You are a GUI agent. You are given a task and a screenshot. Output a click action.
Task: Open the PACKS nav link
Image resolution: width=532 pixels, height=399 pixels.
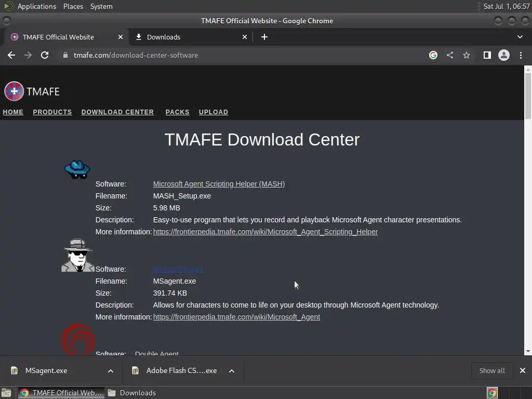[x=178, y=112]
